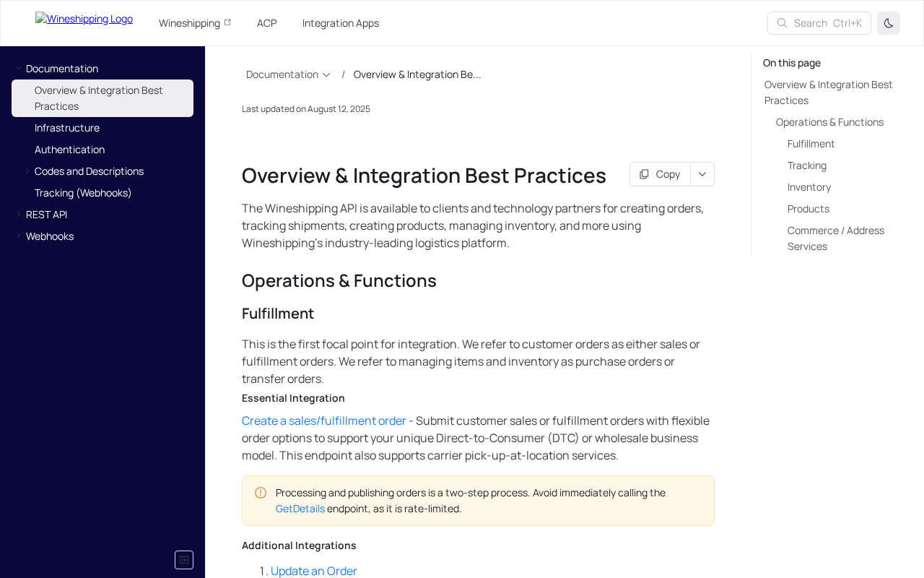This screenshot has width=924, height=578.
Task: Expand the REST API section
Action: click(19, 215)
